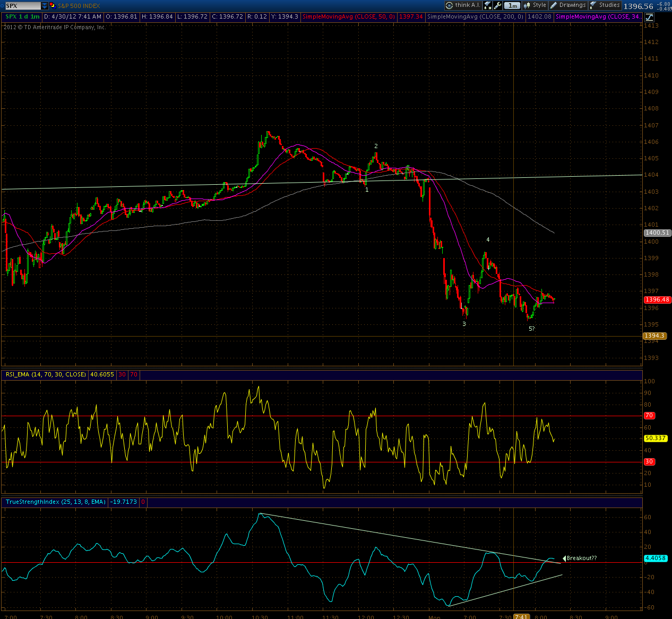672x619 pixels.
Task: Click the colored linking squares icon
Action: pyautogui.click(x=53, y=6)
